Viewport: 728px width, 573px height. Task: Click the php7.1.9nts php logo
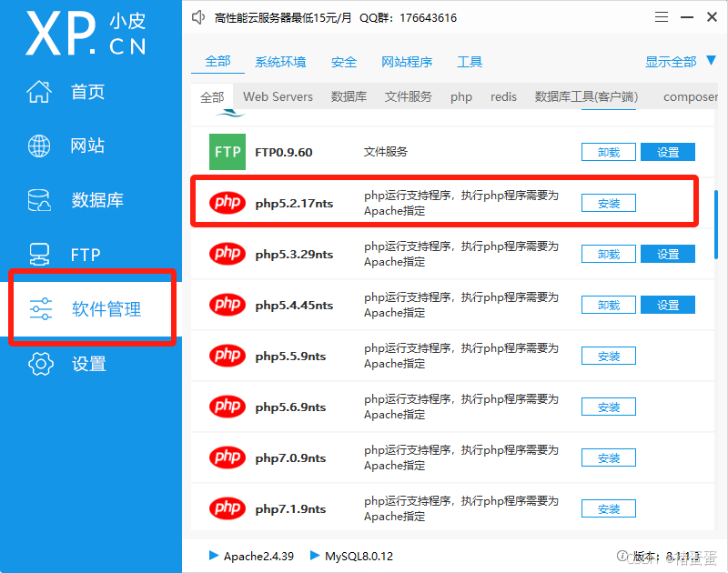227,509
